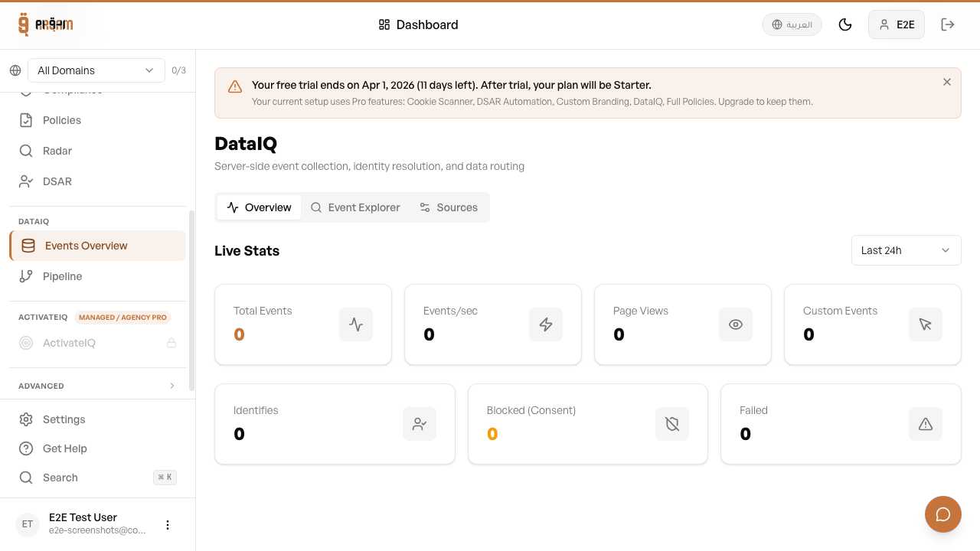Open Search in sidebar
This screenshot has width=980, height=551.
(x=97, y=478)
